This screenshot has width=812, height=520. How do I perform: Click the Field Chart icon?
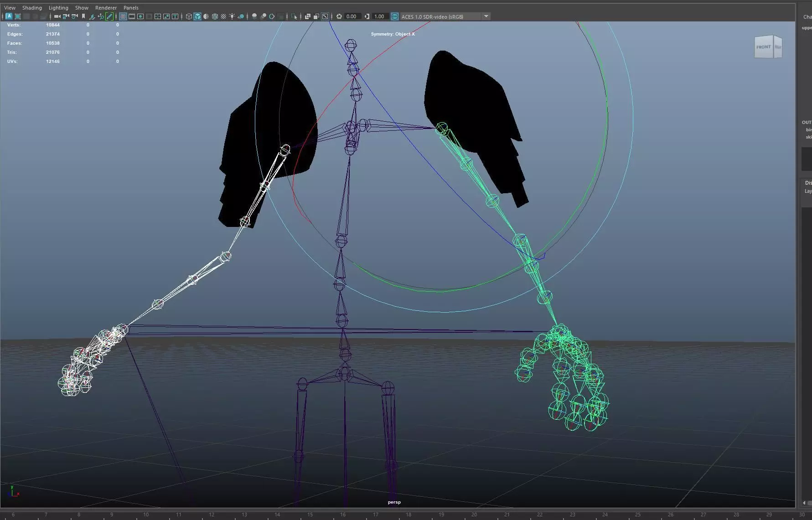[x=158, y=16]
